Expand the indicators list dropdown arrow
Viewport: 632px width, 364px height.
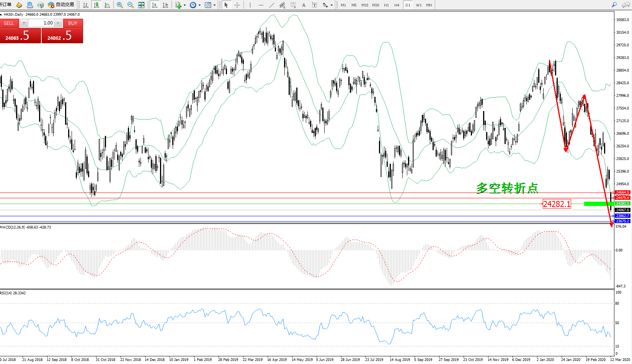(x=185, y=5)
